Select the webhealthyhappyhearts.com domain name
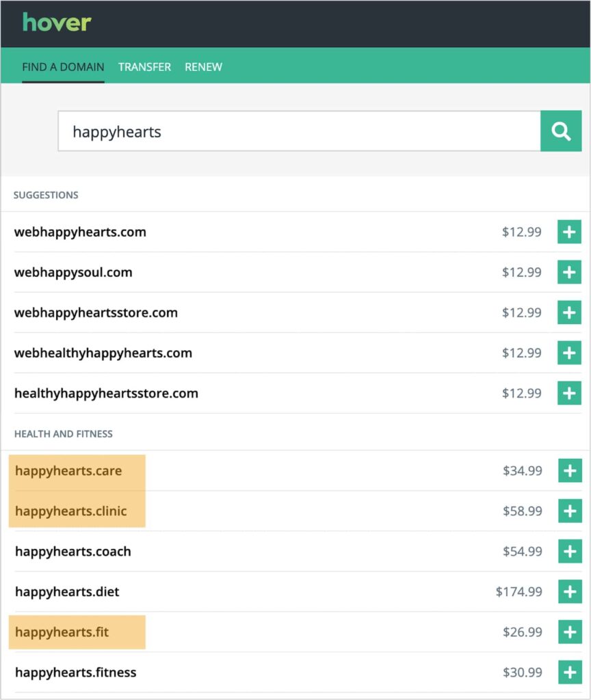 click(103, 353)
